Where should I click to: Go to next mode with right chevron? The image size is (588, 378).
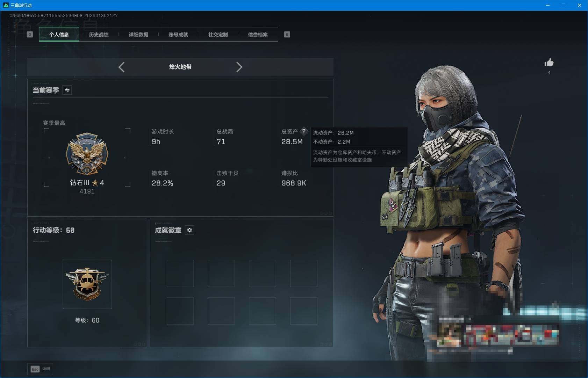(x=239, y=67)
